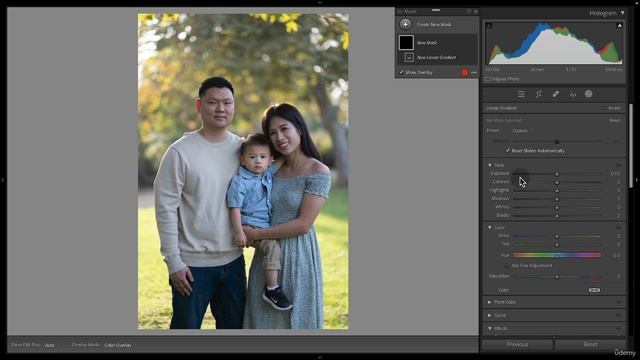The height and width of the screenshot is (360, 640).
Task: Enable the Original Photo checkbox
Action: coord(487,79)
